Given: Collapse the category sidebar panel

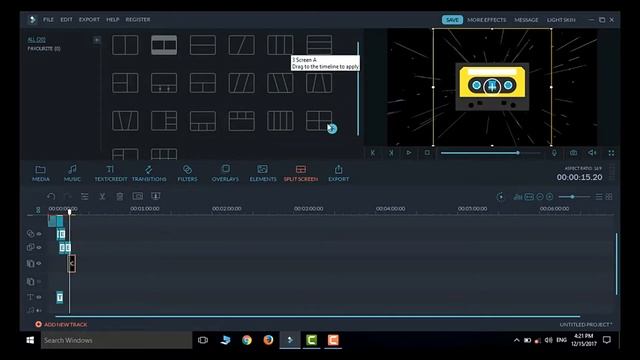Looking at the screenshot, I should coord(97,40).
